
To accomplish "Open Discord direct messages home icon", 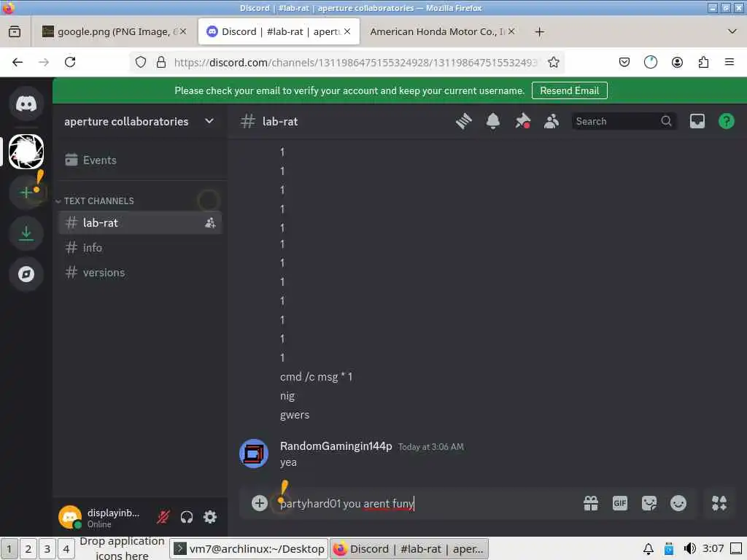I will [26, 104].
